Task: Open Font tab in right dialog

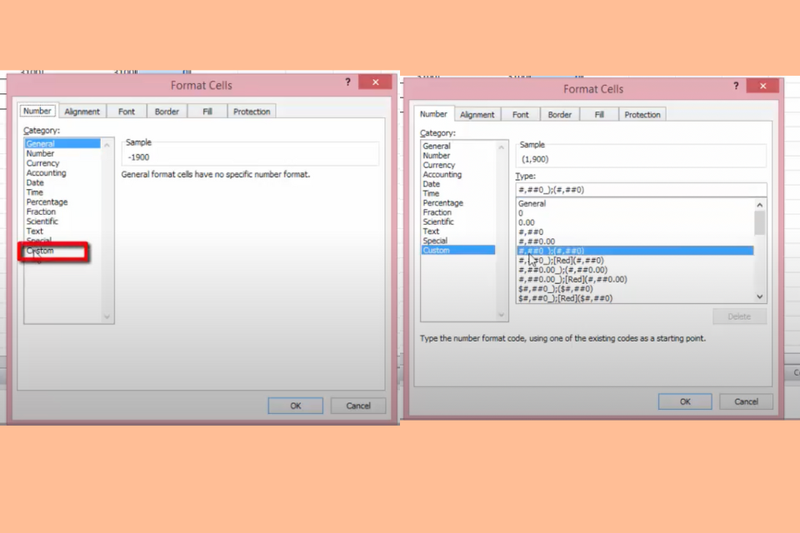Action: [520, 115]
